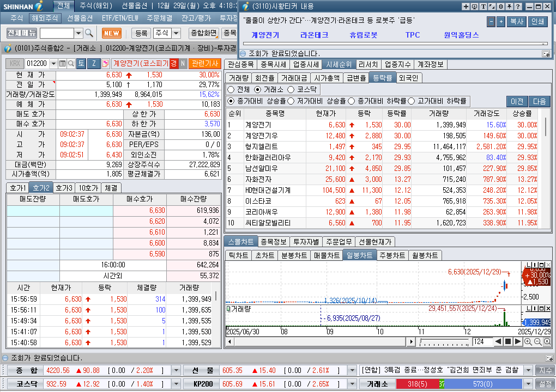This screenshot has height=392, width=556.
Task: Open the 종합 index dropdown arrow
Action: pyautogui.click(x=176, y=370)
